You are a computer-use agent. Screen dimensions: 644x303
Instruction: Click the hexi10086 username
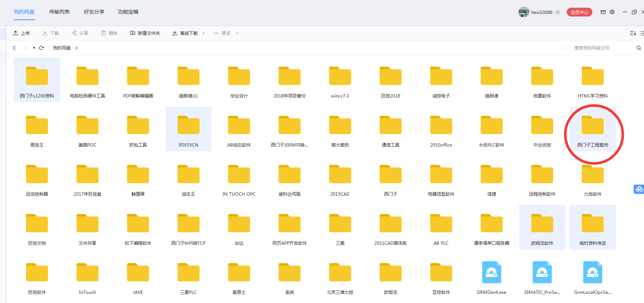(x=542, y=12)
